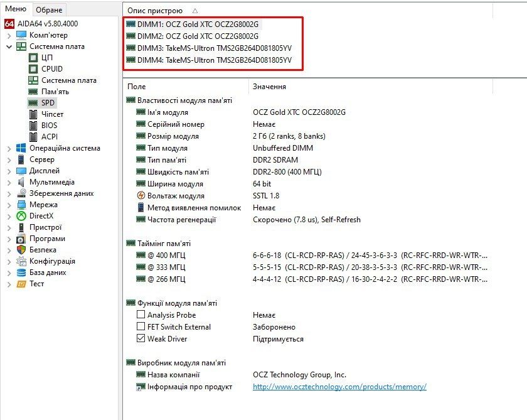The image size is (527, 420).
Task: Select the Комп'ютер monitor icon
Action: click(x=21, y=35)
